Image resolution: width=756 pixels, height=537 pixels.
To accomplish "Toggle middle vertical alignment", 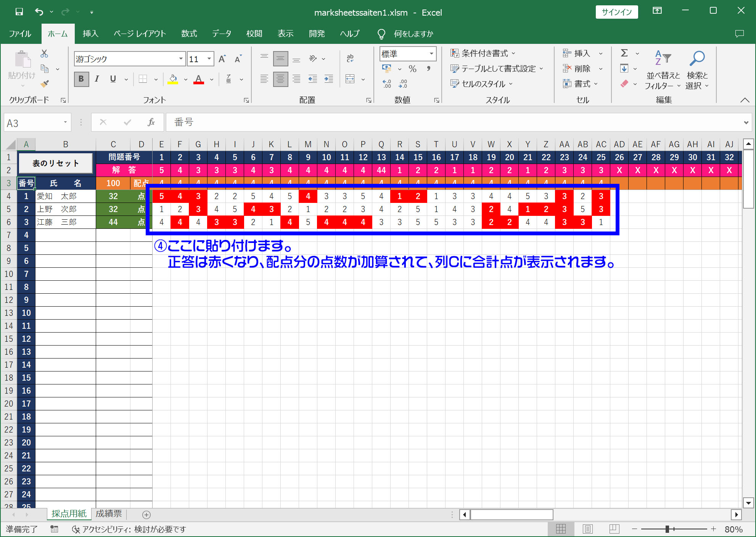I will coord(280,59).
